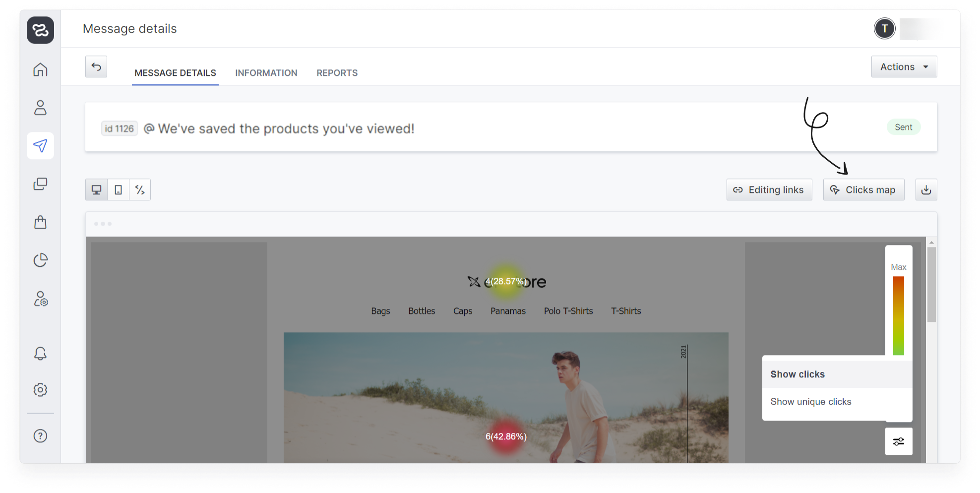Open the shopping bag sidebar icon
Viewport: 980px width, 493px height.
pos(40,222)
